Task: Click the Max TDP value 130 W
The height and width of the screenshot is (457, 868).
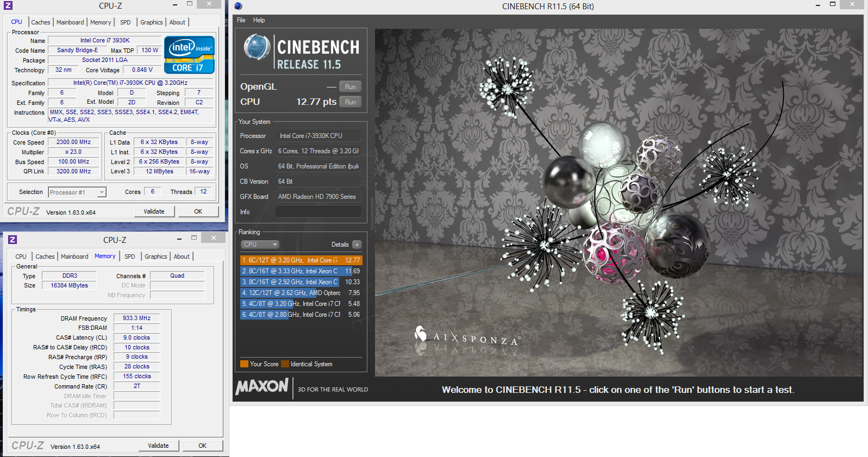Action: [x=149, y=51]
